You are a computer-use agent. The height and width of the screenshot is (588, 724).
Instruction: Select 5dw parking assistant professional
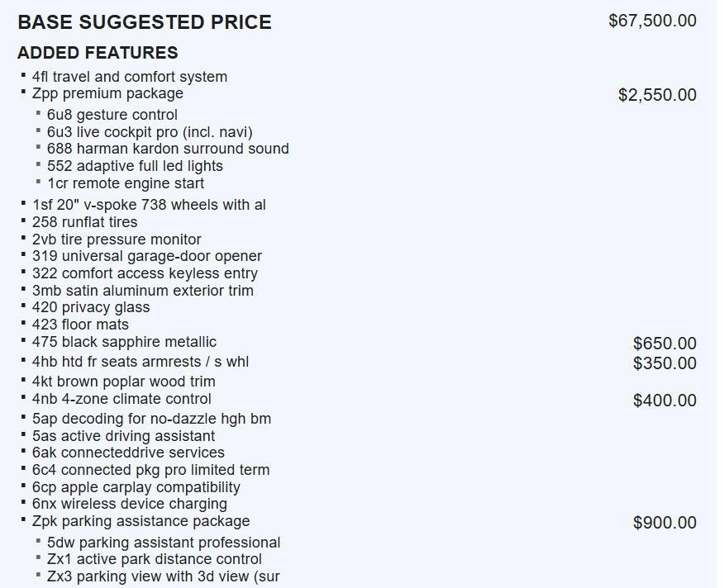point(164,543)
